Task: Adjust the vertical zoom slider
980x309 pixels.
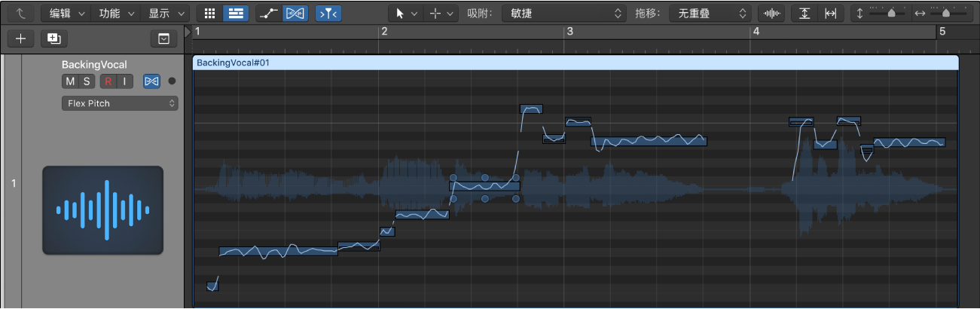Action: coord(887,13)
